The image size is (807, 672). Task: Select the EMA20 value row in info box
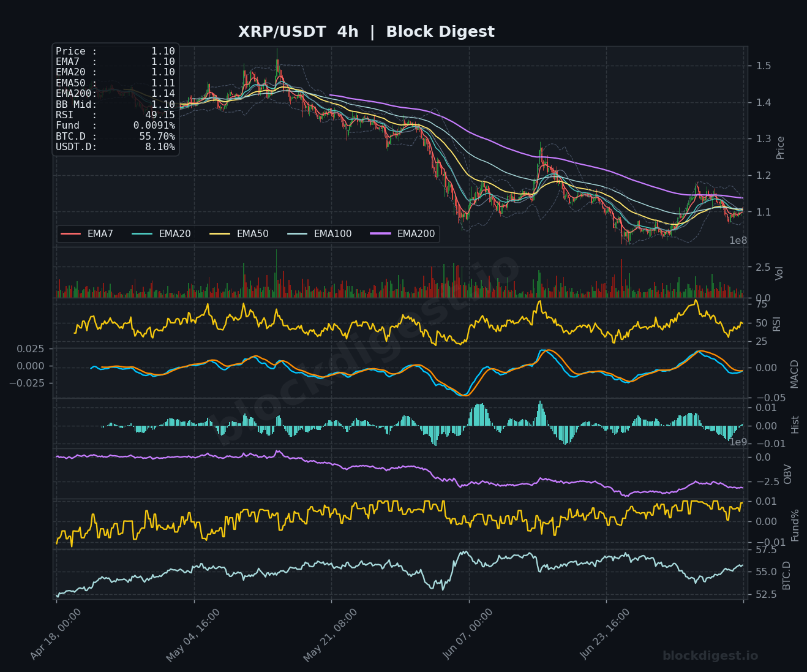click(115, 72)
